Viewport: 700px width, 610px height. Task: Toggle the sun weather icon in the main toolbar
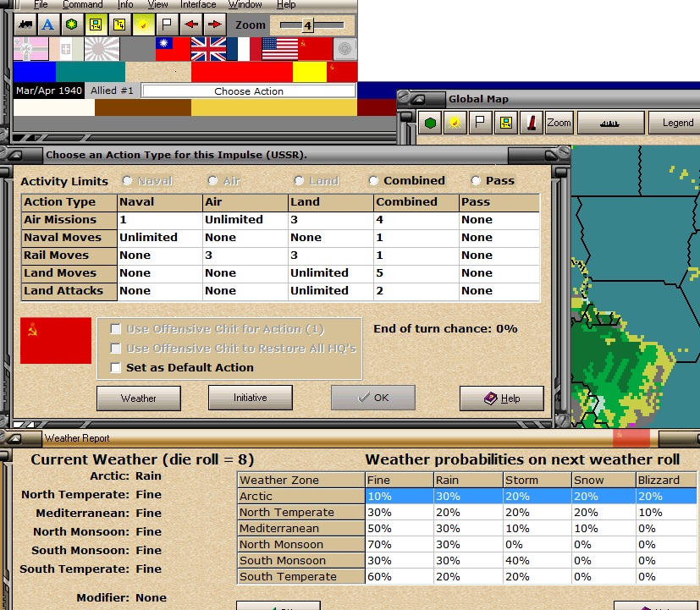coord(143,25)
